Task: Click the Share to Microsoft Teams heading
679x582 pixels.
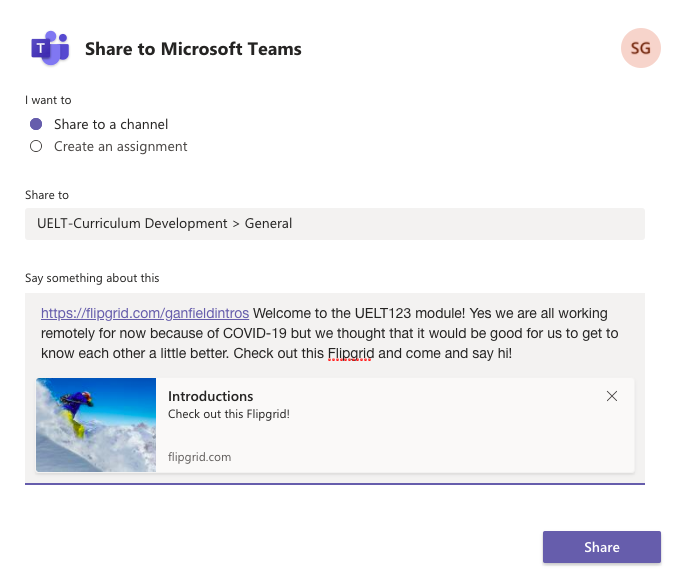Action: pos(193,48)
